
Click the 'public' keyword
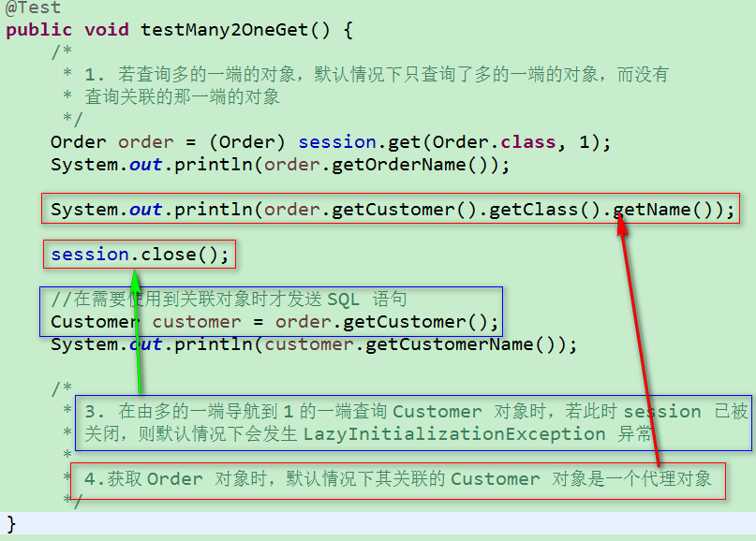(39, 30)
